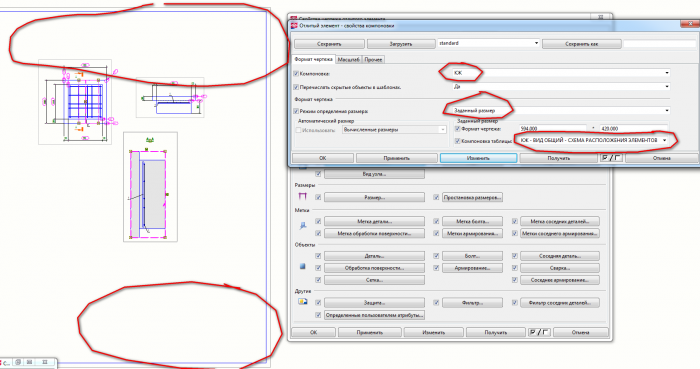
Task: Toggle all checkboxes button in layout properties dialog
Action: pyautogui.click(x=611, y=158)
